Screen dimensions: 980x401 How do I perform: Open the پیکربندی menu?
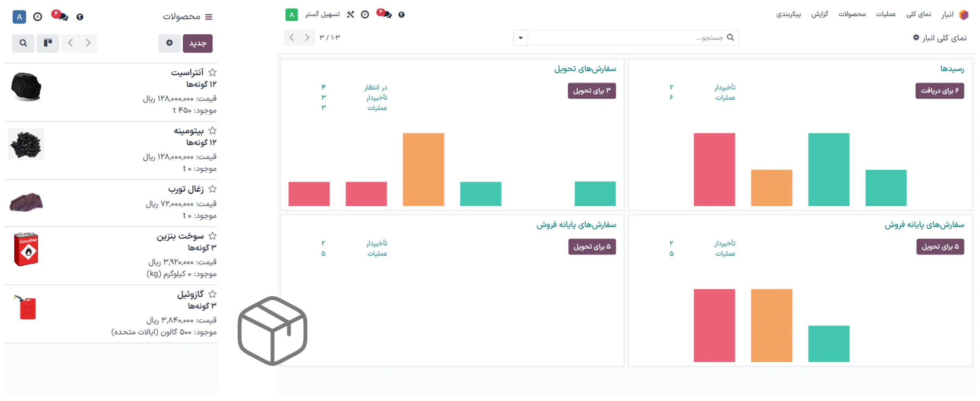pyautogui.click(x=788, y=14)
